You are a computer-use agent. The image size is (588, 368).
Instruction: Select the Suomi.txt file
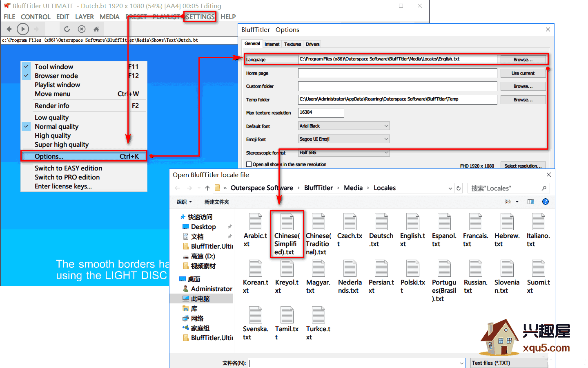538,277
